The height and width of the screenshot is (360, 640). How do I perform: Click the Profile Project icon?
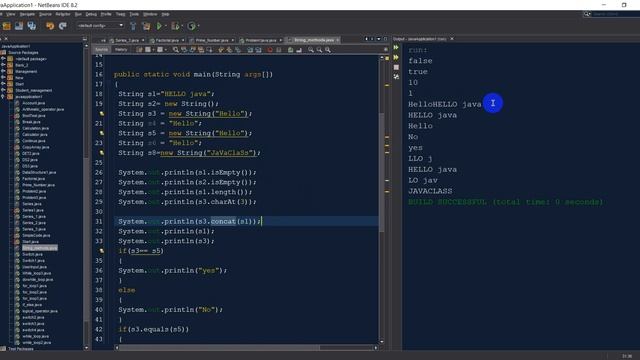click(x=191, y=26)
